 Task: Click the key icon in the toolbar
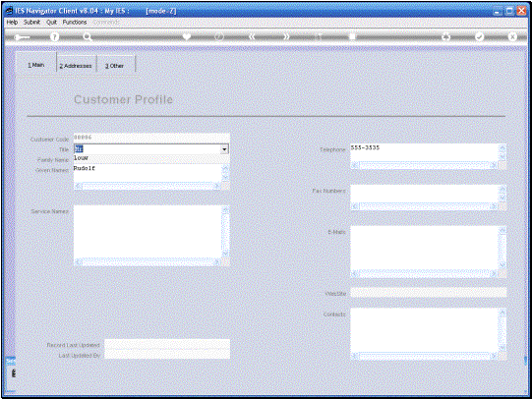pyautogui.click(x=22, y=37)
